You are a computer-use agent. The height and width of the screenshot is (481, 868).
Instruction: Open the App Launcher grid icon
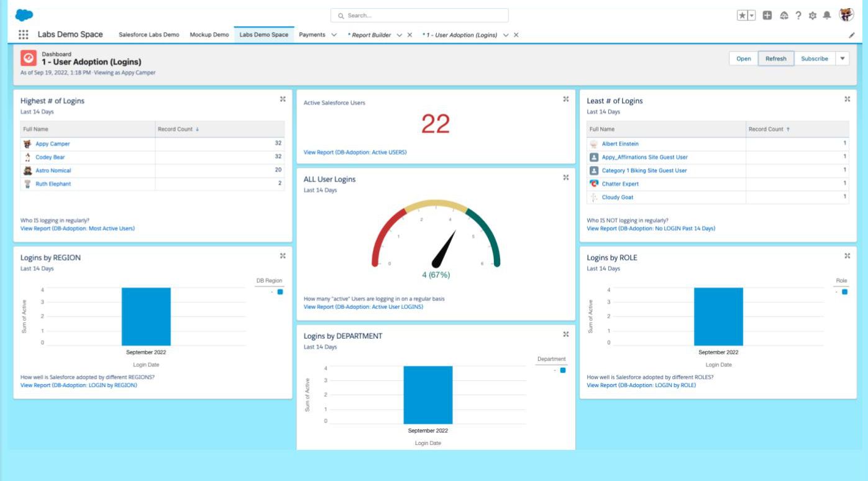[x=24, y=35]
